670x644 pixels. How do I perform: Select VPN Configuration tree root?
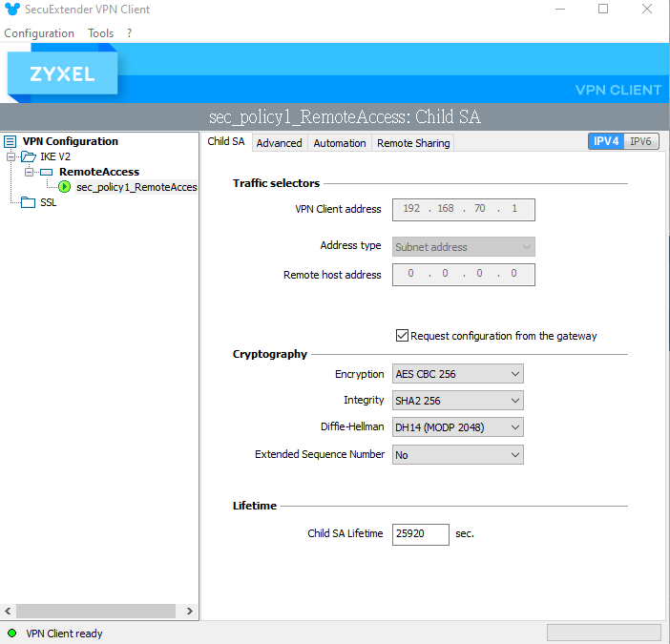point(71,141)
